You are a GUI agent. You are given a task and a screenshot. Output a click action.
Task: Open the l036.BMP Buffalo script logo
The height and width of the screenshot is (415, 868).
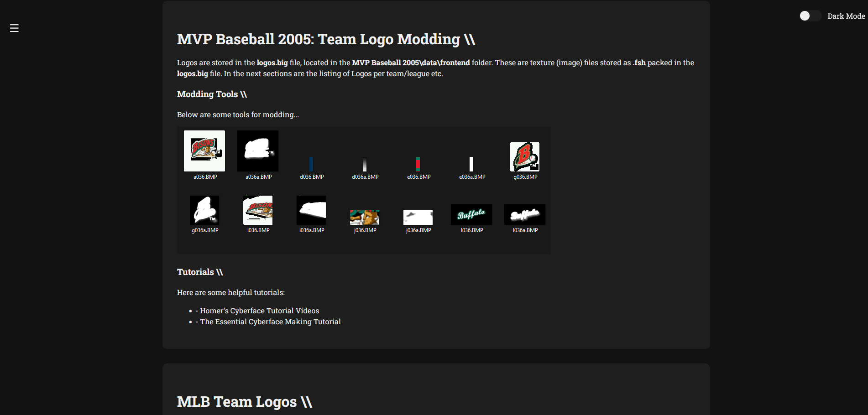point(471,214)
